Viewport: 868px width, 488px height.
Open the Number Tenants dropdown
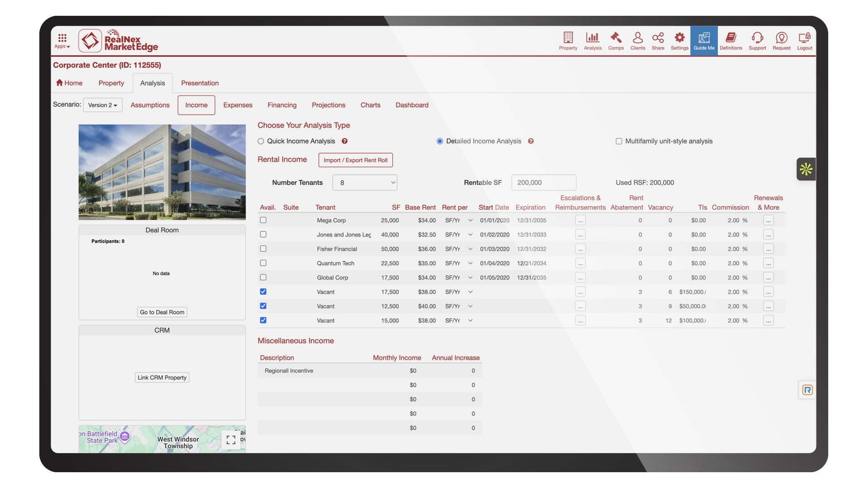365,183
